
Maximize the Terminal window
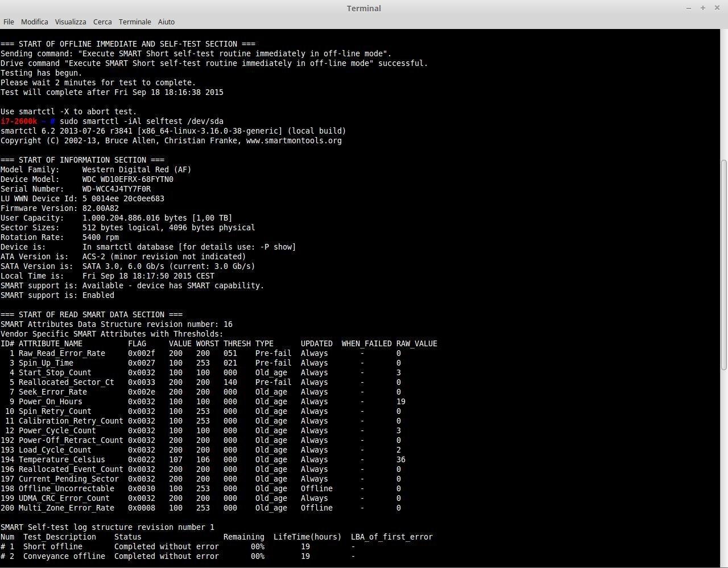click(703, 8)
